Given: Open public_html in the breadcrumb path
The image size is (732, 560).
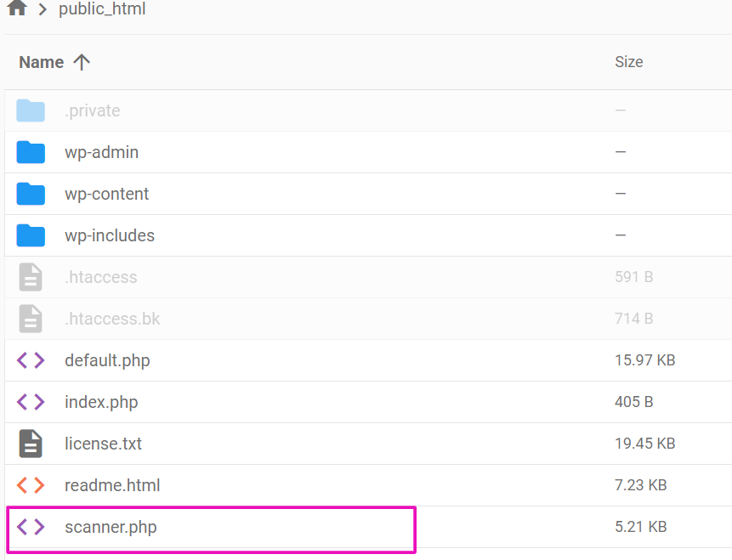Looking at the screenshot, I should point(102,8).
